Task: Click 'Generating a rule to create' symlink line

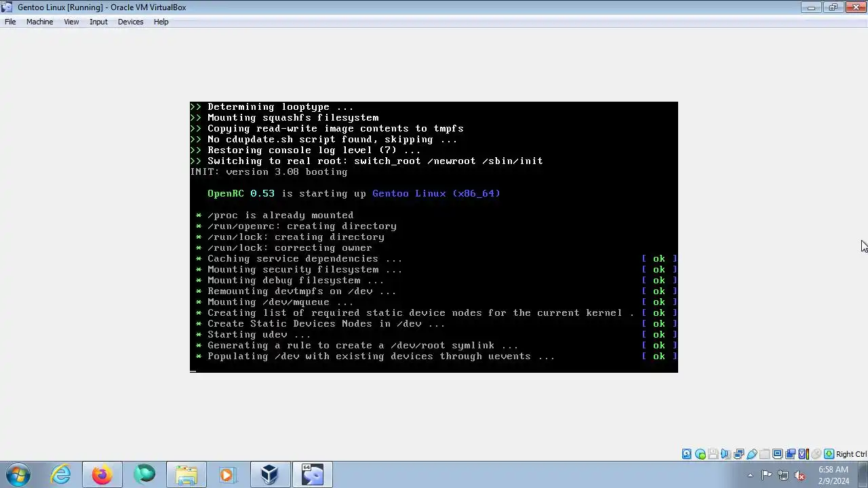Action: [x=363, y=346]
